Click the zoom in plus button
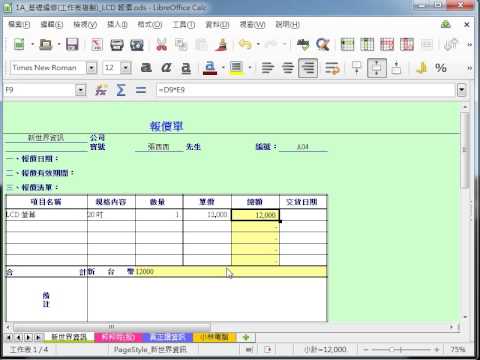The width and height of the screenshot is (480, 360). point(437,349)
